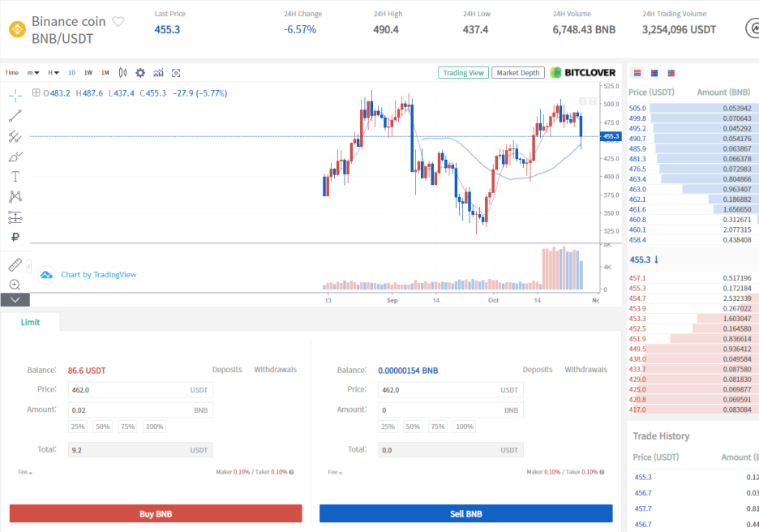
Task: Select the ruble symbol icon tool
Action: tap(15, 237)
